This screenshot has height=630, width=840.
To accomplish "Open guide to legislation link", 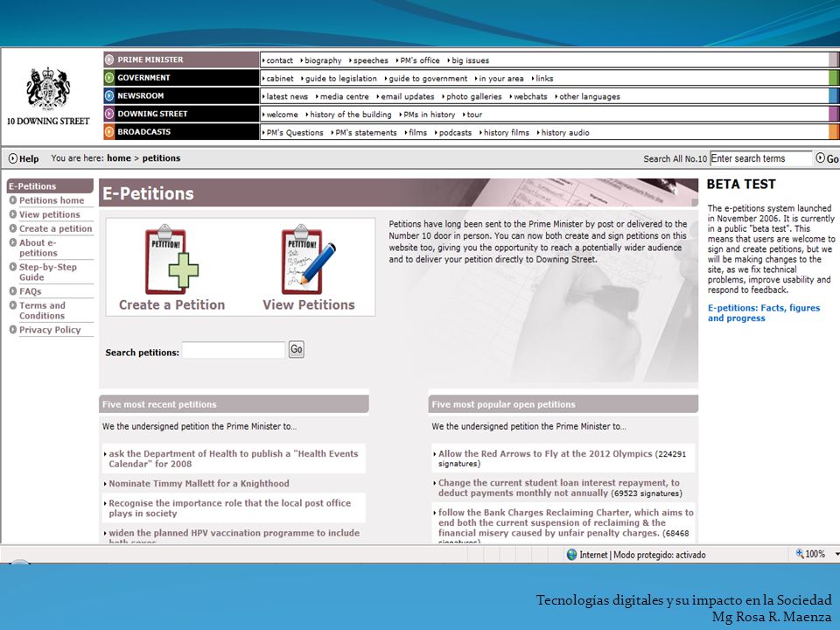I will [340, 78].
